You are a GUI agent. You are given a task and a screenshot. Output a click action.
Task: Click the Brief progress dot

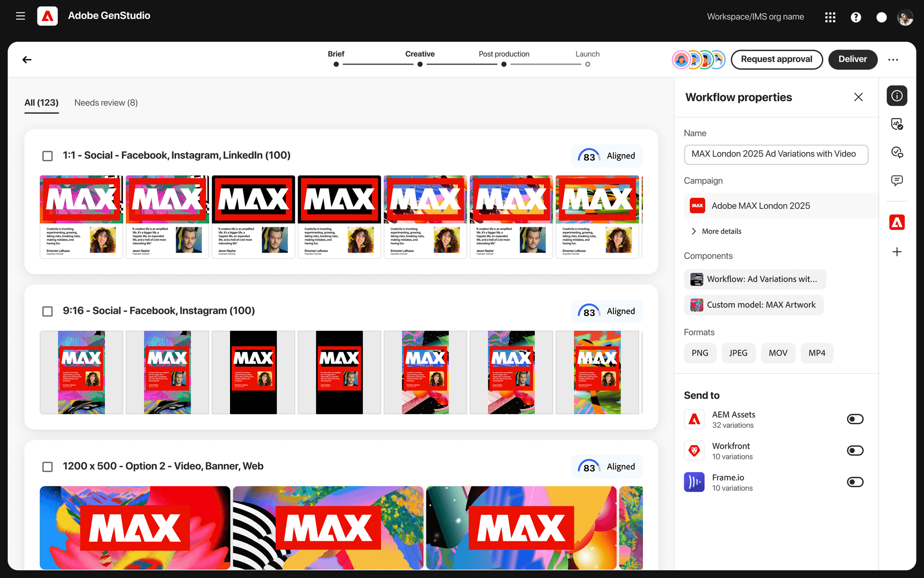[336, 64]
